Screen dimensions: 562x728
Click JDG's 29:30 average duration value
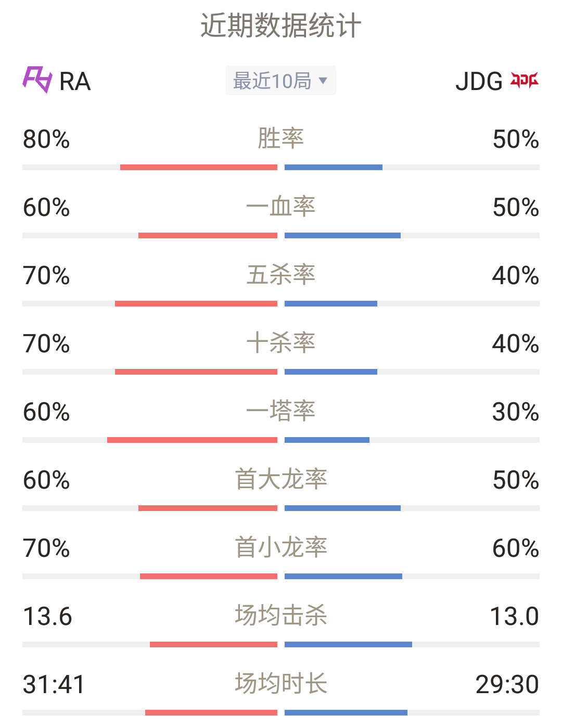[507, 685]
